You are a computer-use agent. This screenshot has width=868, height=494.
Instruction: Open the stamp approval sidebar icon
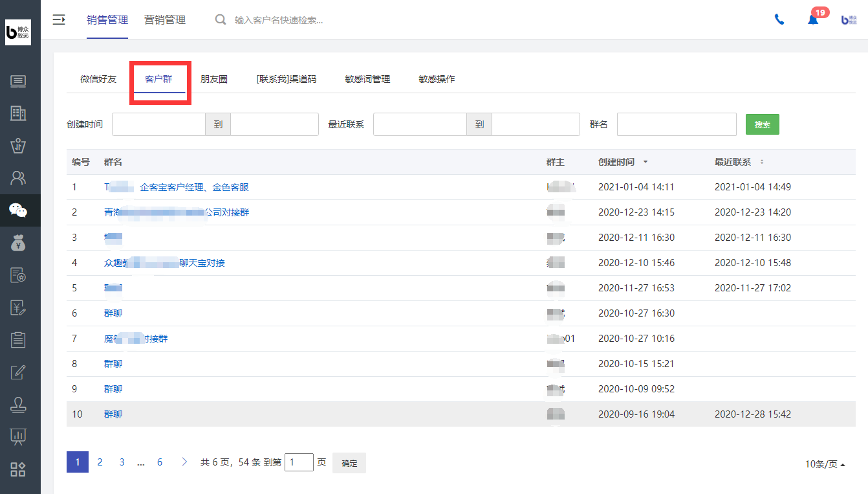[x=18, y=405]
